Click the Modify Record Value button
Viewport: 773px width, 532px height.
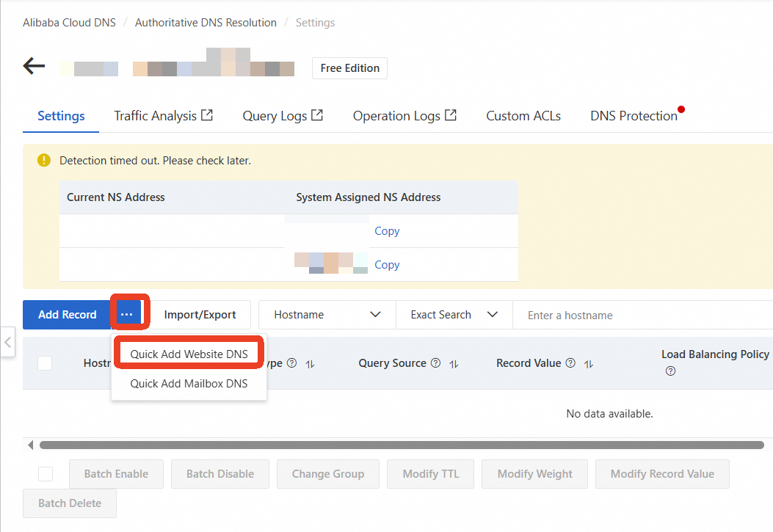tap(662, 474)
